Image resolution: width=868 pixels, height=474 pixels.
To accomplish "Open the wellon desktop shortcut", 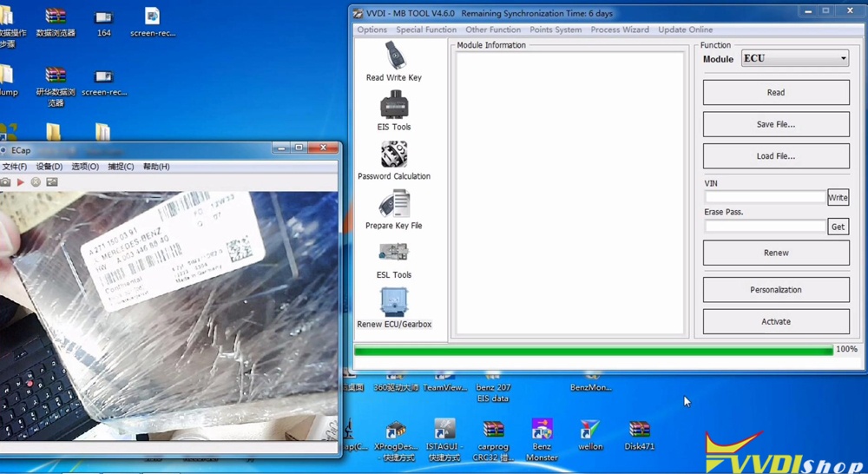I will [x=590, y=435].
